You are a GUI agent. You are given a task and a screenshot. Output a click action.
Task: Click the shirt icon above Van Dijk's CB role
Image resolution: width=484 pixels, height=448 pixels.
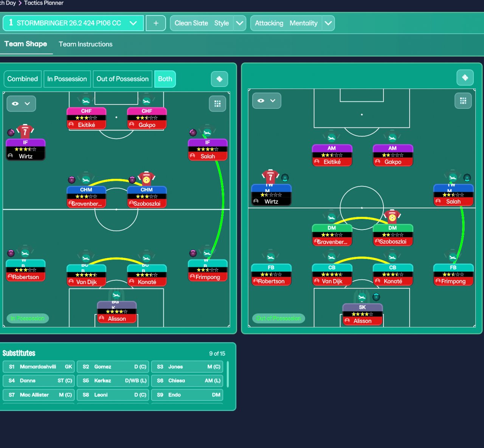point(332,257)
